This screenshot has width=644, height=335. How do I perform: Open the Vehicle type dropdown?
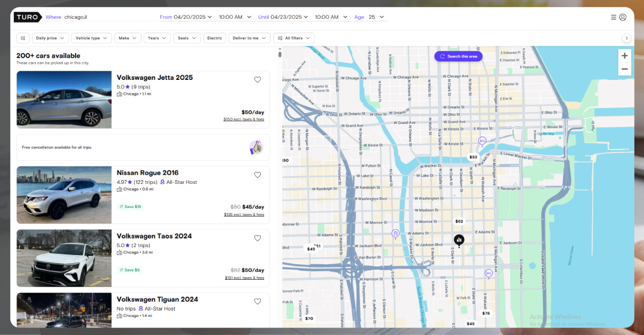coord(91,38)
